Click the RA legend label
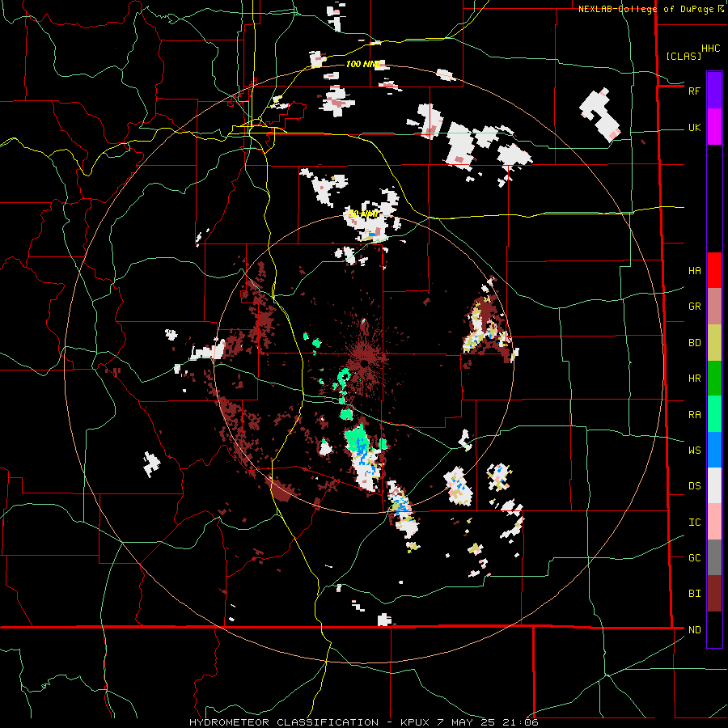Screen dimensions: 728x728 point(694,414)
